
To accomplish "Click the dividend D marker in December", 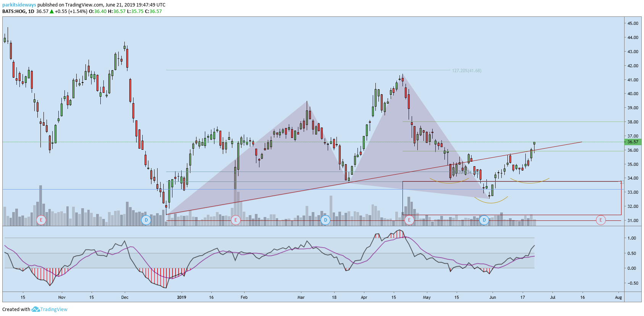I will pyautogui.click(x=146, y=220).
